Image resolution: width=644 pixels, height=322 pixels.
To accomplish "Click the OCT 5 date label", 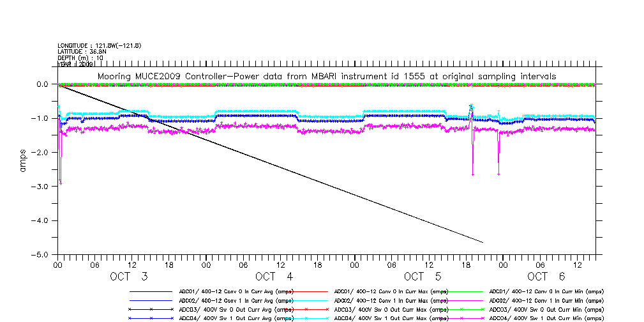I will 422,277.
